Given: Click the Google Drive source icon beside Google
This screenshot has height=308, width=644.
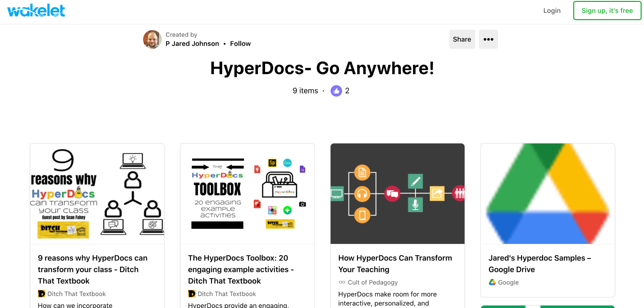Looking at the screenshot, I should point(492,282).
